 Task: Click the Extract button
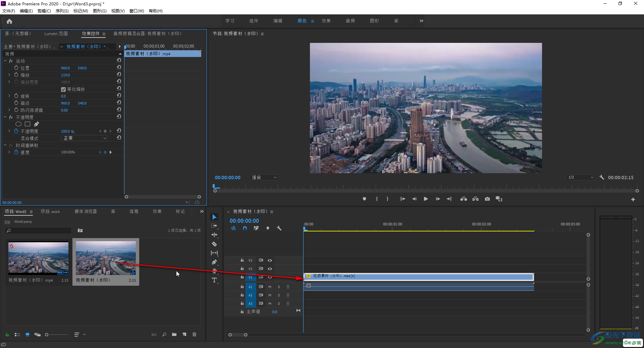pyautogui.click(x=475, y=199)
